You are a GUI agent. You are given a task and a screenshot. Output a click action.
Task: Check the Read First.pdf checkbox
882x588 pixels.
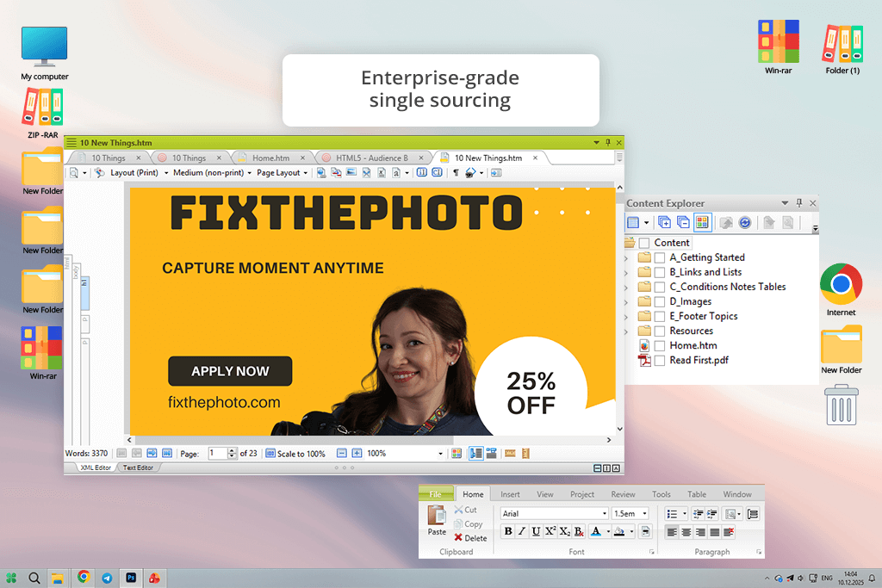[x=660, y=361]
